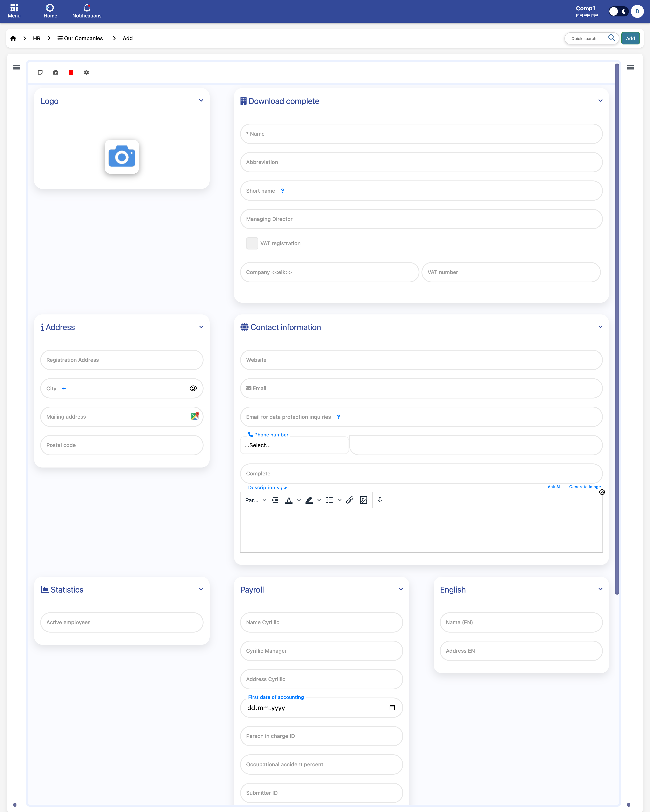This screenshot has height=812, width=650.
Task: Go to Our Companies breadcrumb
Action: [80, 38]
